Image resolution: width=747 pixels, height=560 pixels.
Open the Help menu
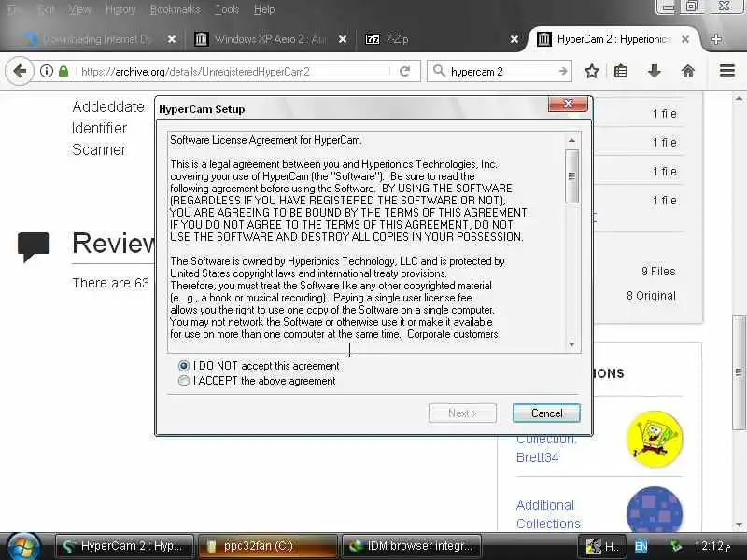coord(264,9)
